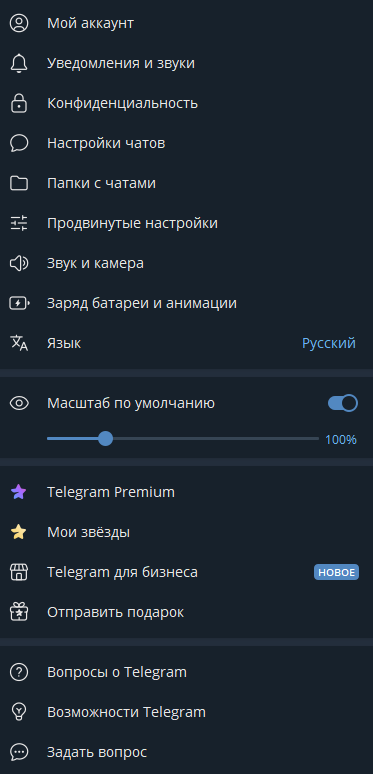Open the folder icon for Папки с чатами
Image resolution: width=373 pixels, height=774 pixels.
coord(19,183)
